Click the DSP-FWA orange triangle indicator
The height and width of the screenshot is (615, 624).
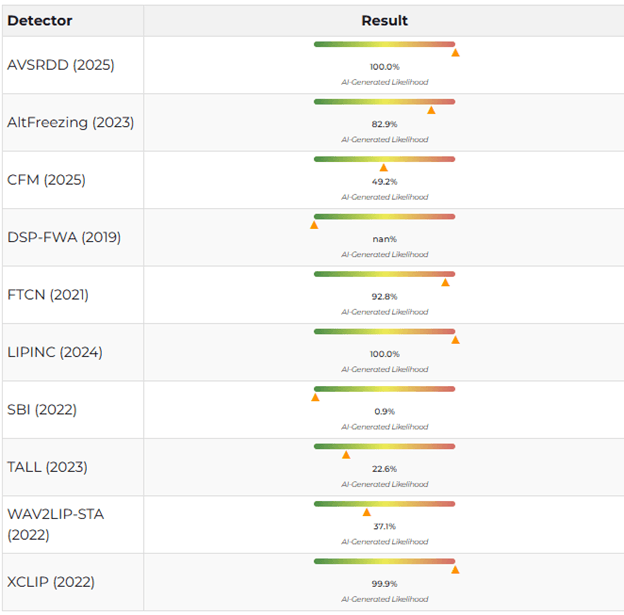click(x=314, y=225)
